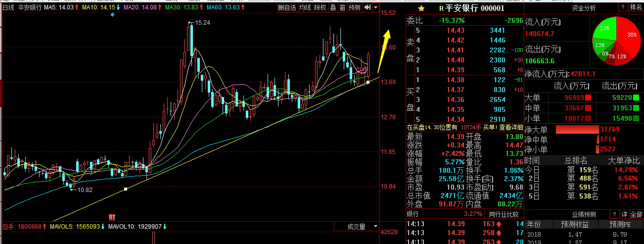644x244 pixels.
Task: Click the 日线 period label
Action: pos(8,8)
